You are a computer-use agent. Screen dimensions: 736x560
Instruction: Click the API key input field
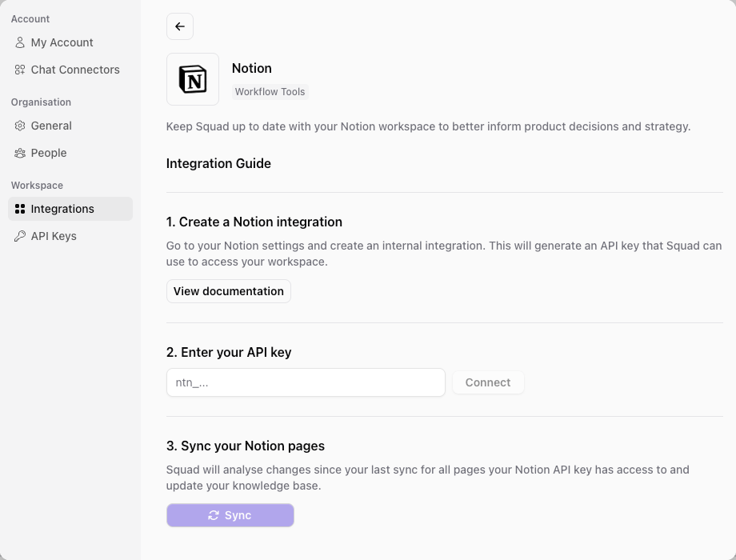pyautogui.click(x=305, y=382)
